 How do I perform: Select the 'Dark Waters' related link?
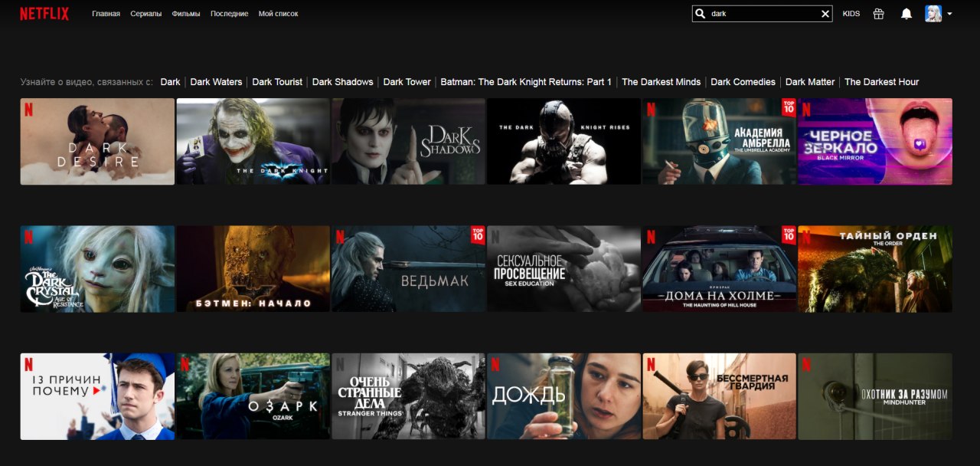[216, 82]
